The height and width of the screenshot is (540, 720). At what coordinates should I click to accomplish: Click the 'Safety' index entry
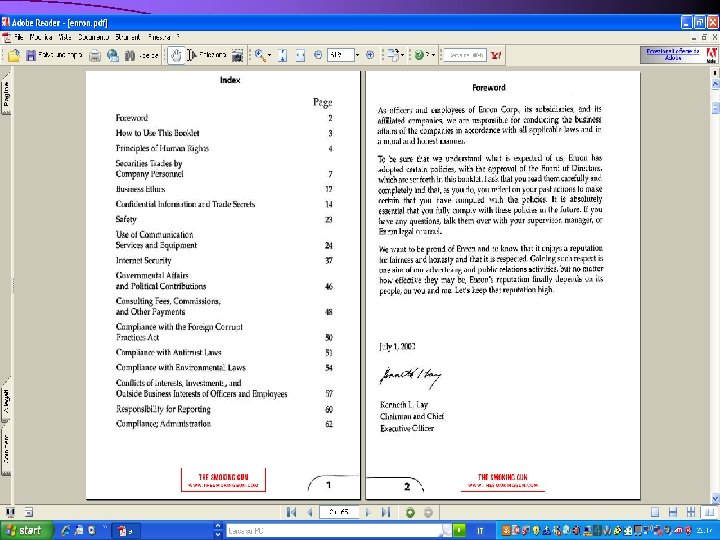126,219
